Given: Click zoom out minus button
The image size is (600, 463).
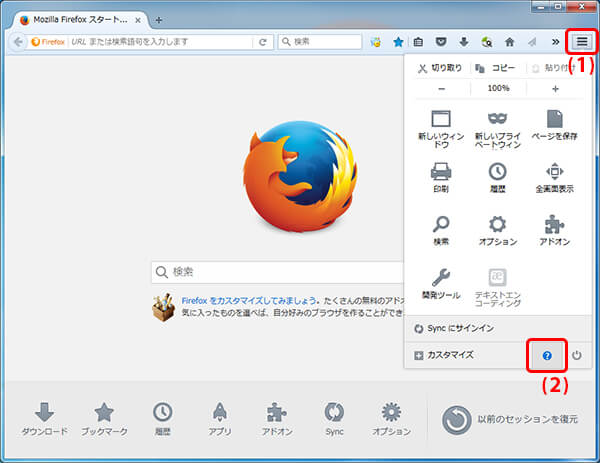Looking at the screenshot, I should click(x=442, y=88).
